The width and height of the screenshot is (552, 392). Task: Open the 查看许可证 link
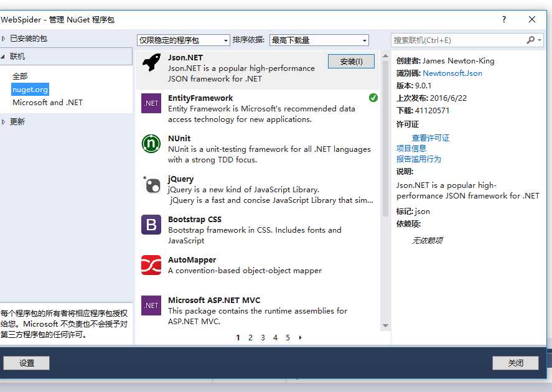[430, 138]
